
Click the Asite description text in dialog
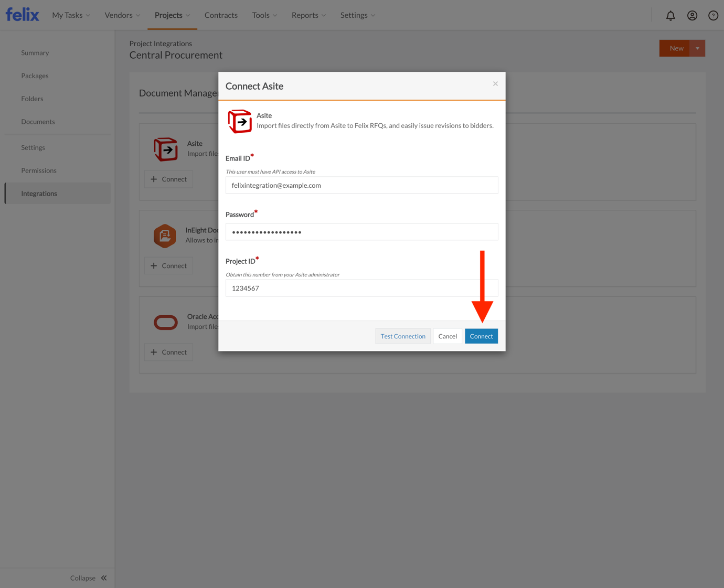pos(375,125)
